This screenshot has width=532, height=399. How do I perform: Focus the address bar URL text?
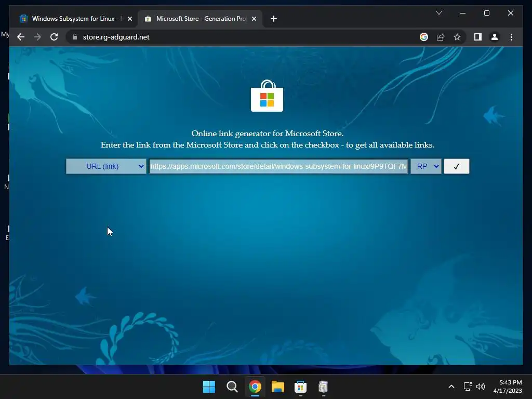click(116, 37)
